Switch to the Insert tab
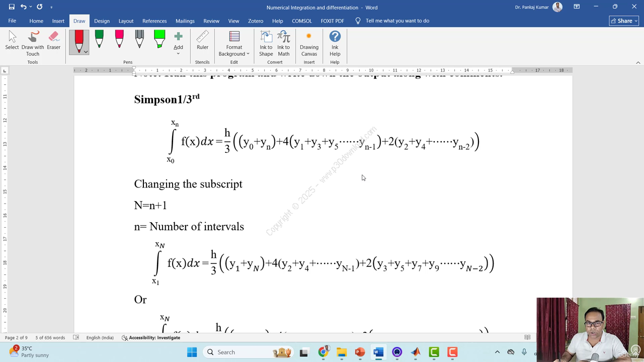 (58, 21)
